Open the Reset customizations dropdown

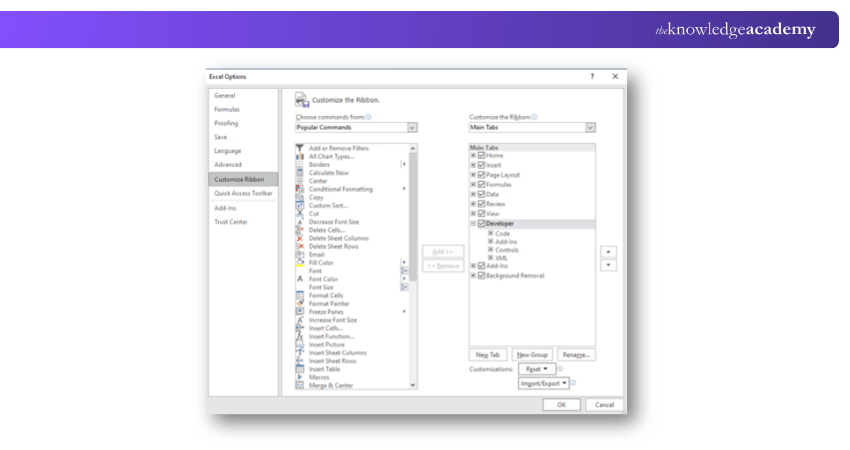[536, 369]
